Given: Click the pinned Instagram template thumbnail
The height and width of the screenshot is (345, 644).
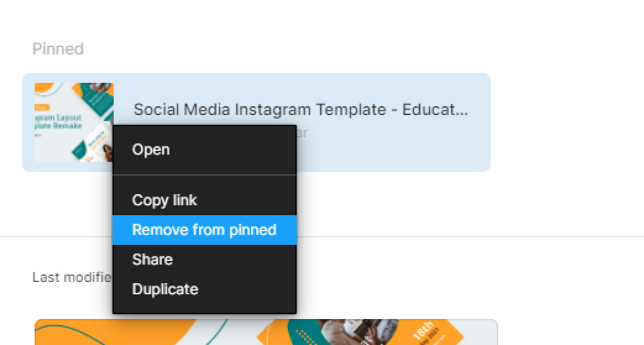Looking at the screenshot, I should [x=74, y=122].
